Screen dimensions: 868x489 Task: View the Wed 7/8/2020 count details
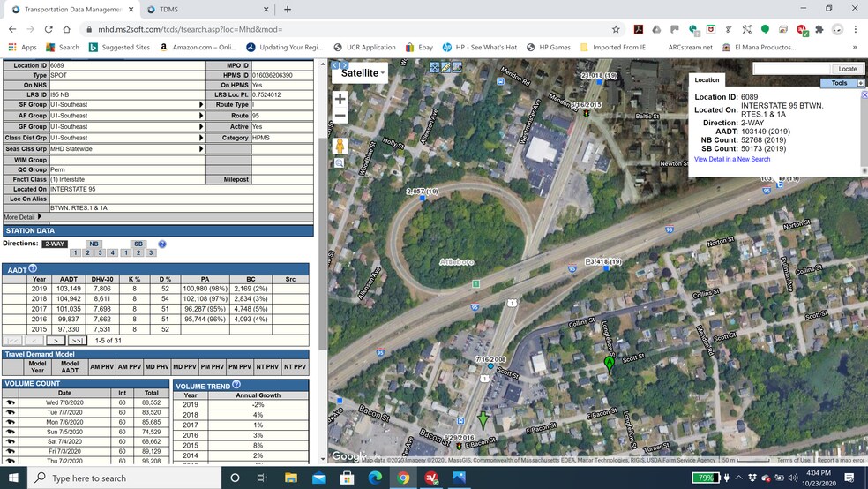coord(10,402)
